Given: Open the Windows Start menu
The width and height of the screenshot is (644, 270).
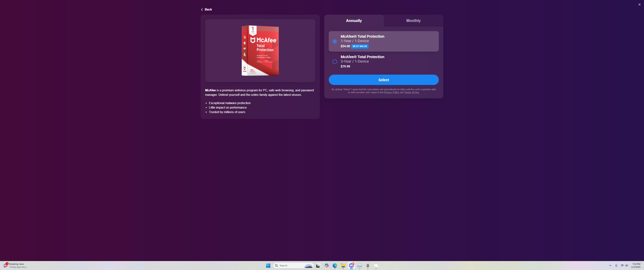Looking at the screenshot, I should pyautogui.click(x=268, y=265).
